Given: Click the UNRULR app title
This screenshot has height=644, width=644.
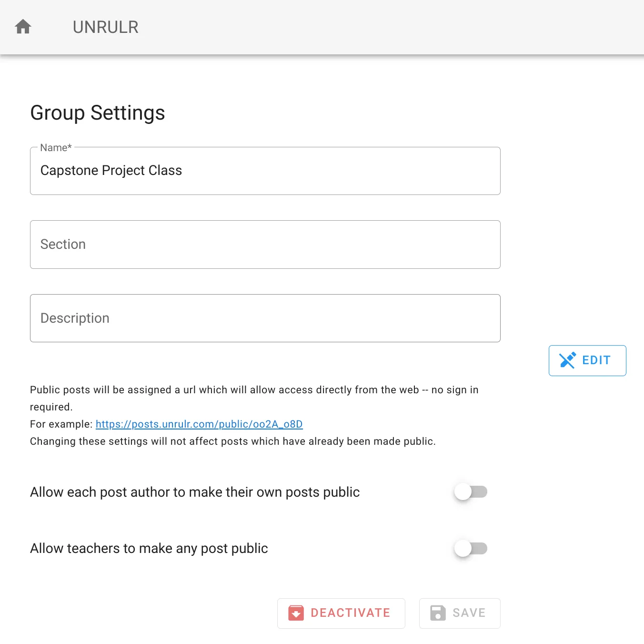Looking at the screenshot, I should pos(105,27).
